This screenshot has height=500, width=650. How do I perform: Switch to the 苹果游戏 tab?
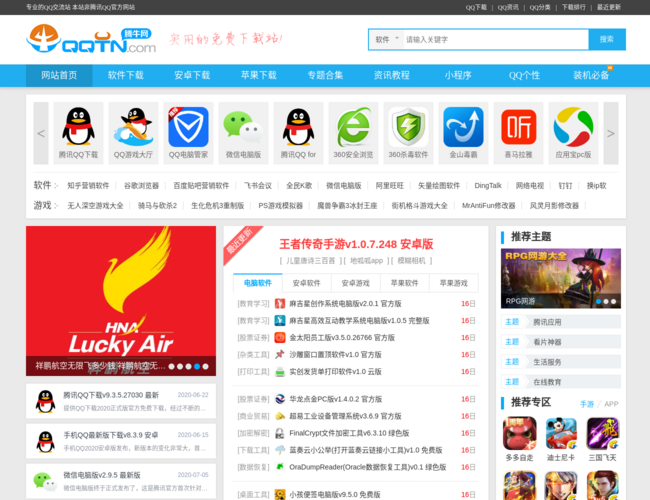pos(454,283)
